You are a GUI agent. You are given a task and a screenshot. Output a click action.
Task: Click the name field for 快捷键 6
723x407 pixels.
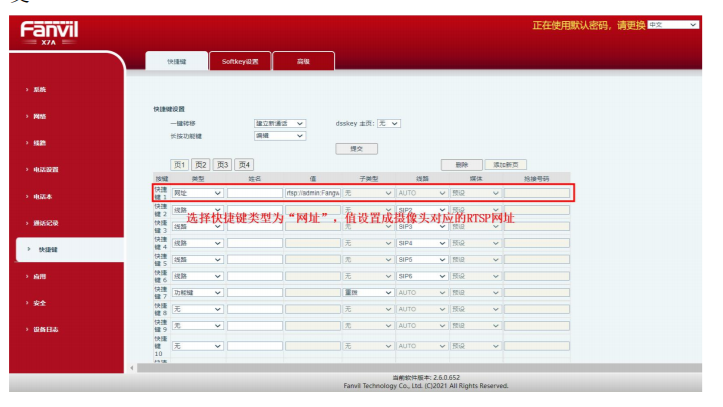coord(255,277)
